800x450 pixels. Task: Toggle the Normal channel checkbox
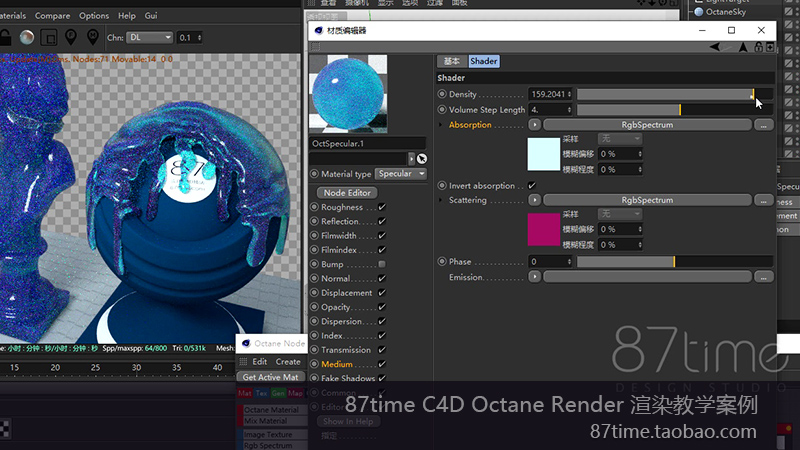click(x=382, y=279)
